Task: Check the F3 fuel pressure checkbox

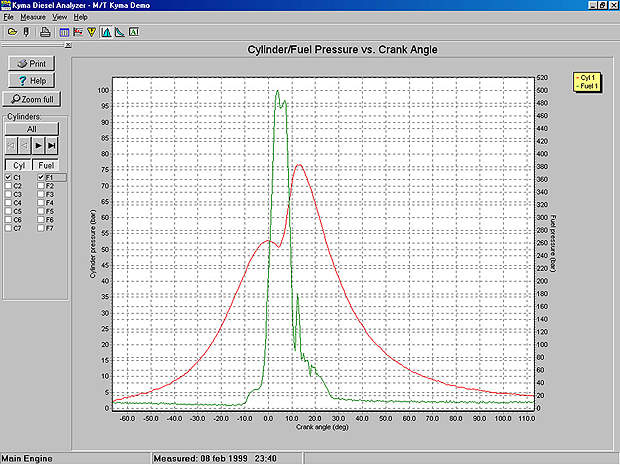Action: (39, 194)
